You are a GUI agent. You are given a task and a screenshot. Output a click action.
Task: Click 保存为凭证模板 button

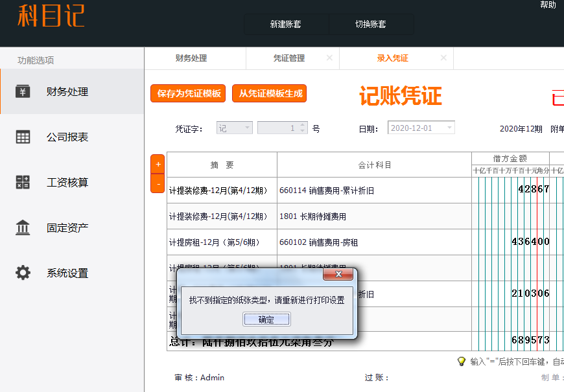189,93
